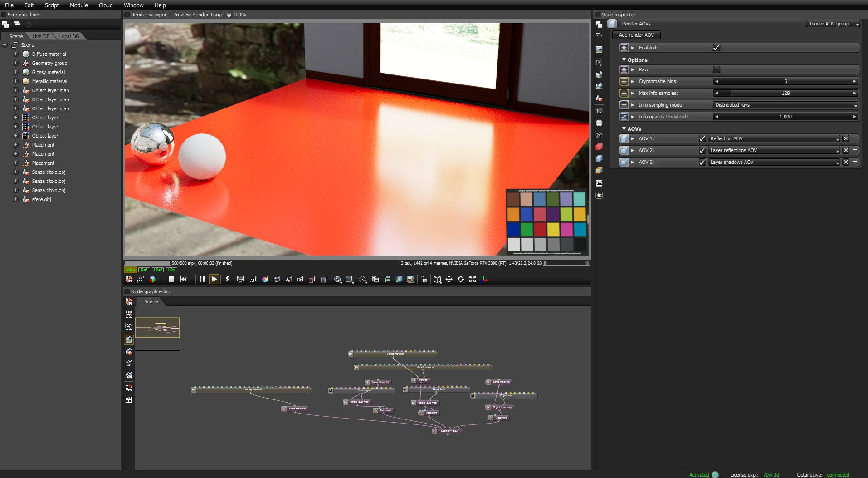
Task: Show the LSh render pass
Action: (171, 270)
